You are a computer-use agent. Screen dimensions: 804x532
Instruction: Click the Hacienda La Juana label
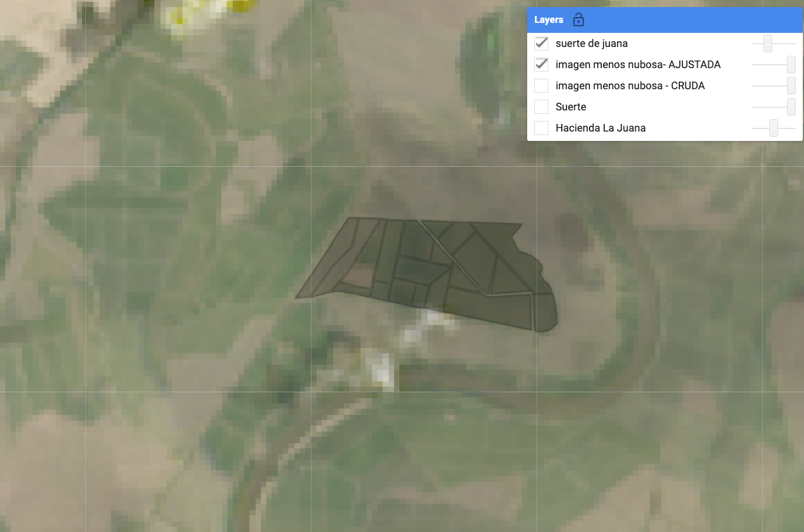click(600, 128)
